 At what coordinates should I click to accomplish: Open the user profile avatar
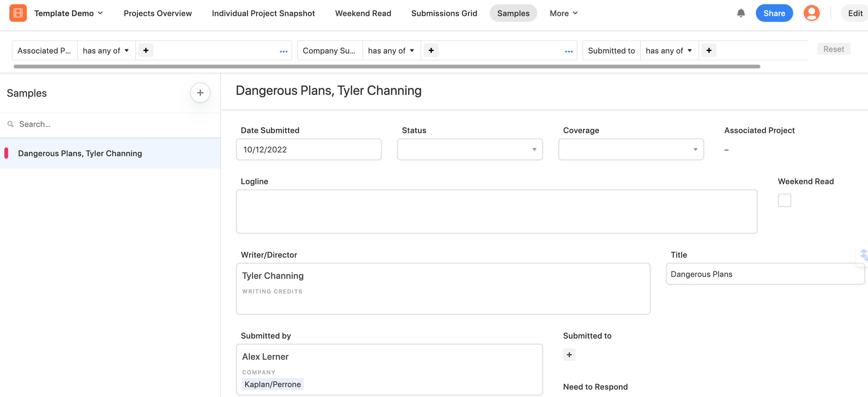(811, 13)
